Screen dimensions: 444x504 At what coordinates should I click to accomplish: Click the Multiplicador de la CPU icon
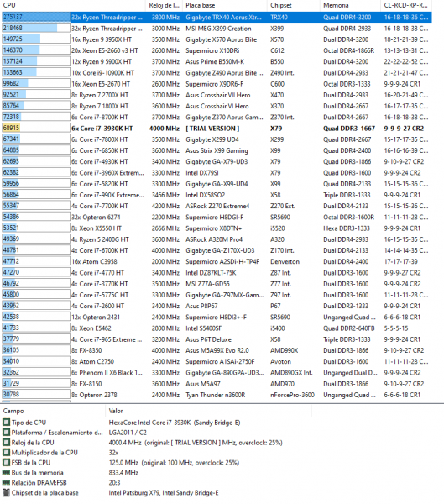[x=6, y=452]
